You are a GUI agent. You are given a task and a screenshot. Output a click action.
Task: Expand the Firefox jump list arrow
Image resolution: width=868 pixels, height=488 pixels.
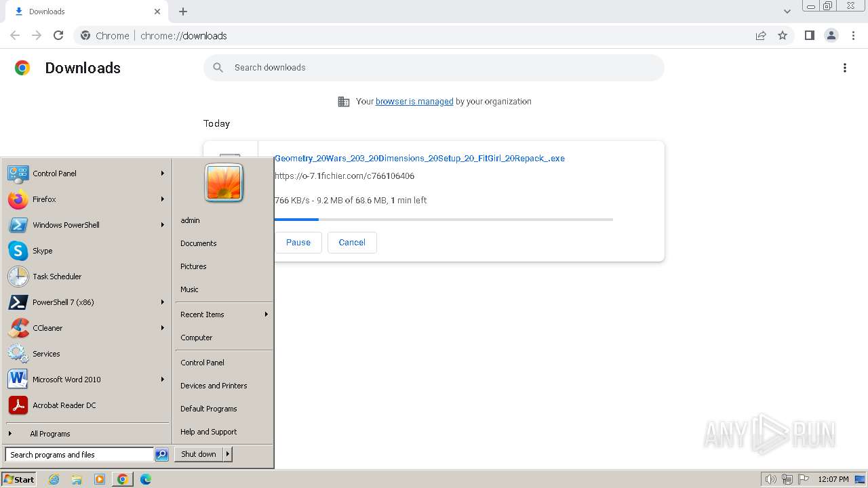point(163,199)
